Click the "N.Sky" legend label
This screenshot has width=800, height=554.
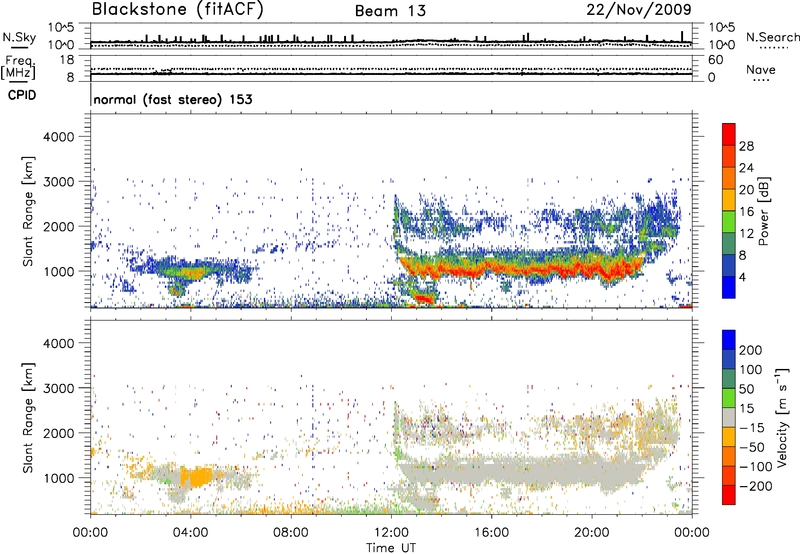[x=19, y=37]
